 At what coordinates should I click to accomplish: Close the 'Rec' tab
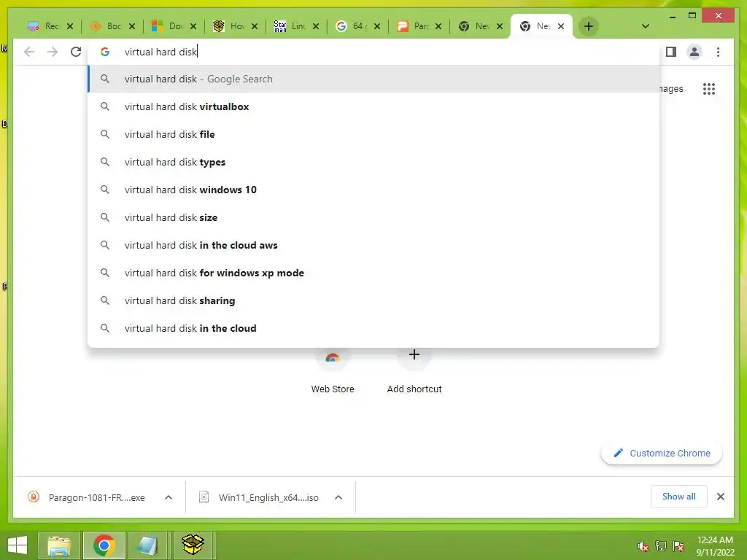tap(70, 26)
